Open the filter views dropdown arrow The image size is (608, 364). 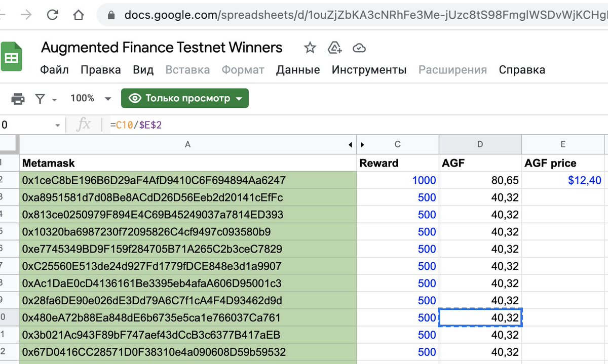click(x=54, y=99)
